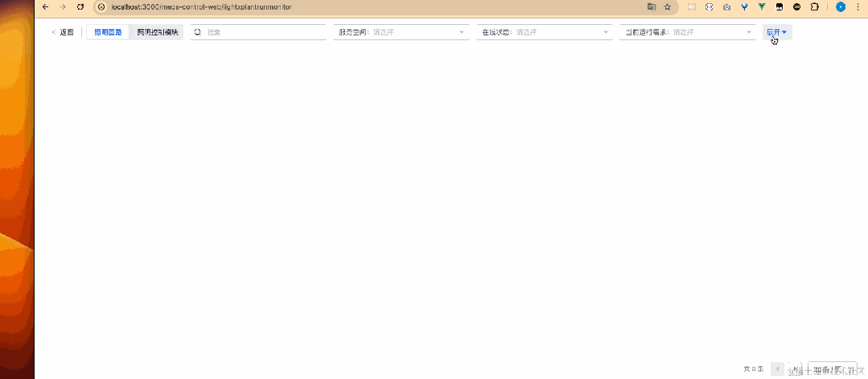Switch to the 照明控制模块 tab
The image size is (868, 379).
[158, 32]
